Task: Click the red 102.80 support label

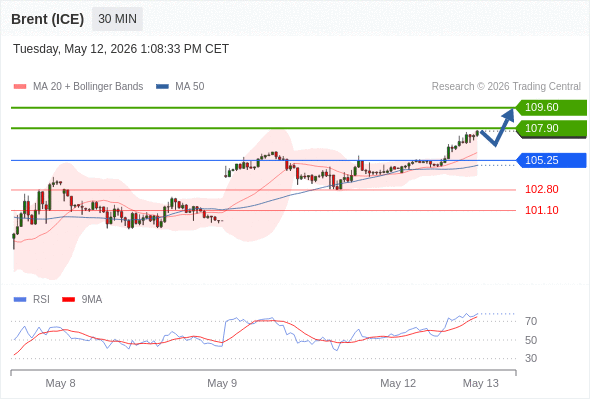Action: click(x=542, y=189)
